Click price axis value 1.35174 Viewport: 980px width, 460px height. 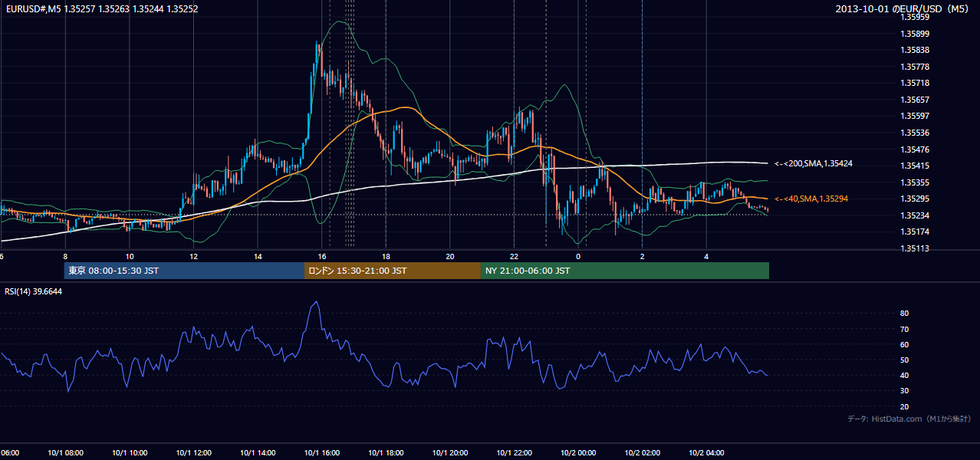tap(916, 232)
